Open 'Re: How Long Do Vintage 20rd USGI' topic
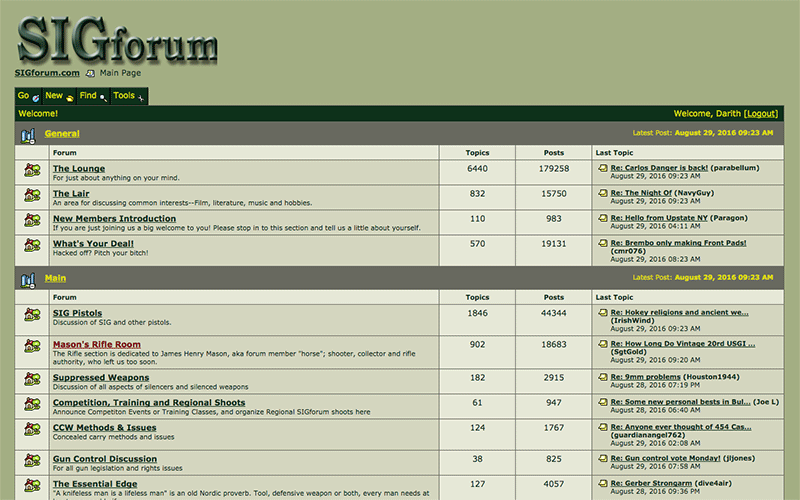800x500 pixels. click(683, 344)
